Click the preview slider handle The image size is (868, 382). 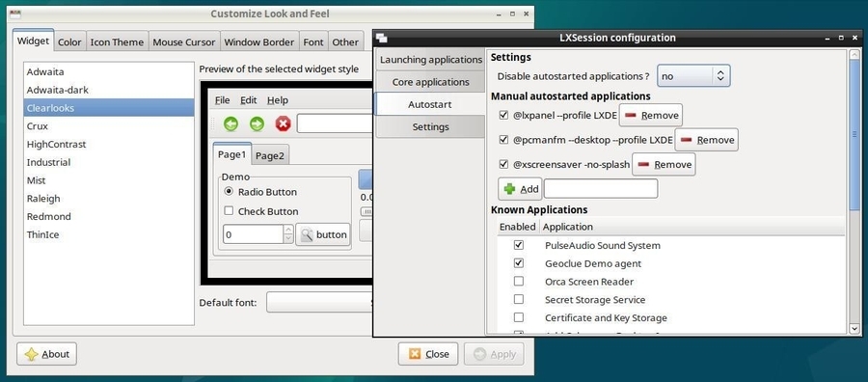(x=366, y=211)
